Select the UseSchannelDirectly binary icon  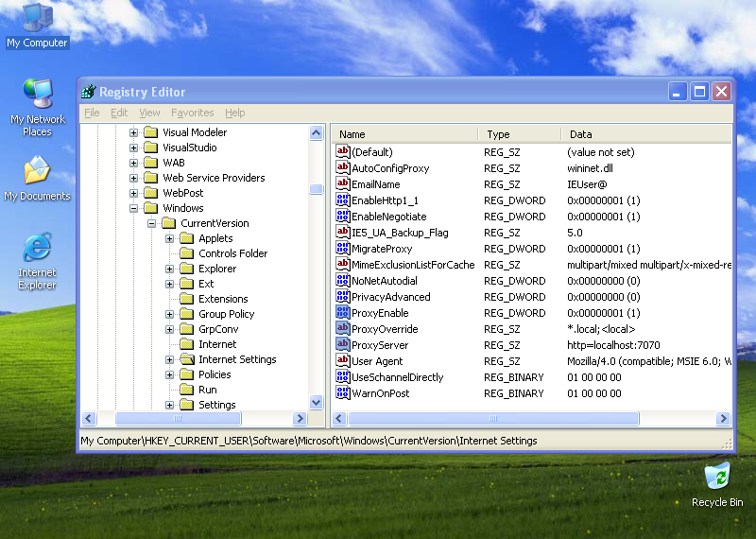pyautogui.click(x=342, y=377)
